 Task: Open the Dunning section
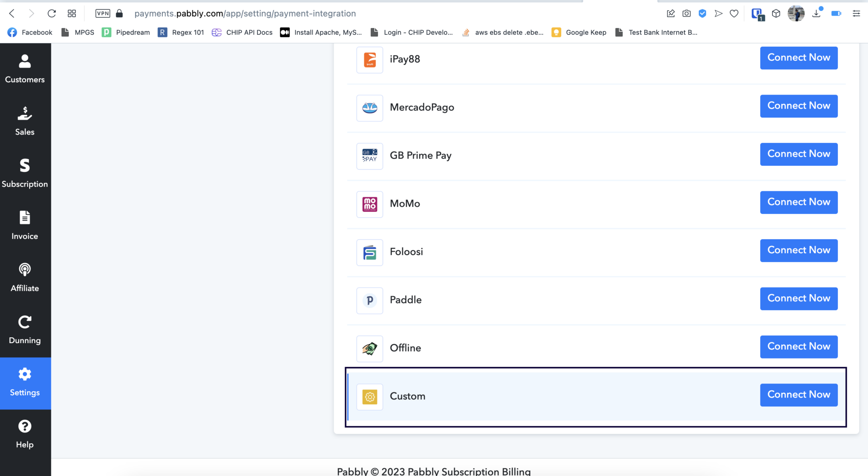tap(25, 329)
